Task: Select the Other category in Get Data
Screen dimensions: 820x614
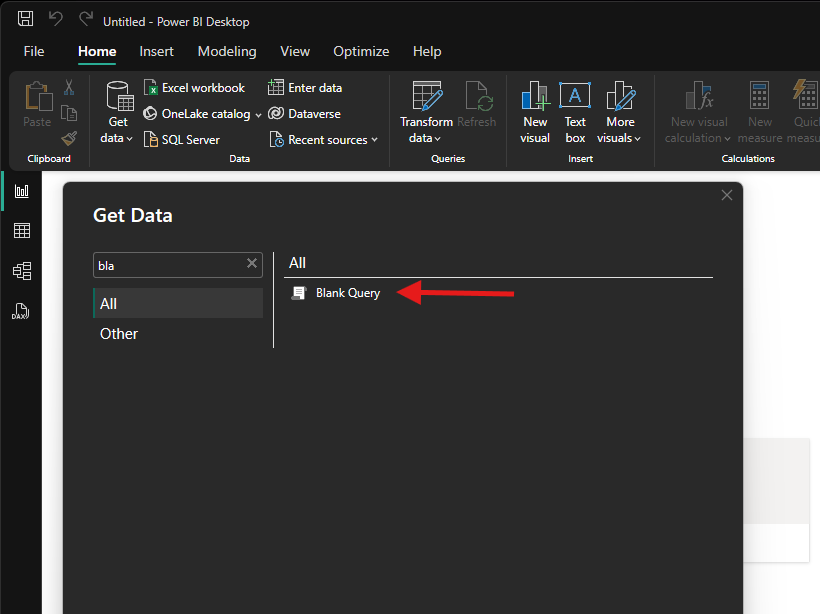Action: point(119,334)
